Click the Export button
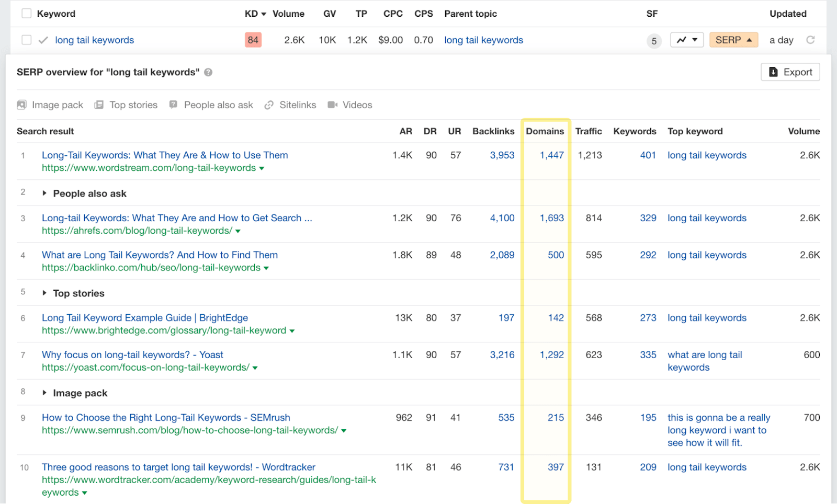 pyautogui.click(x=790, y=72)
